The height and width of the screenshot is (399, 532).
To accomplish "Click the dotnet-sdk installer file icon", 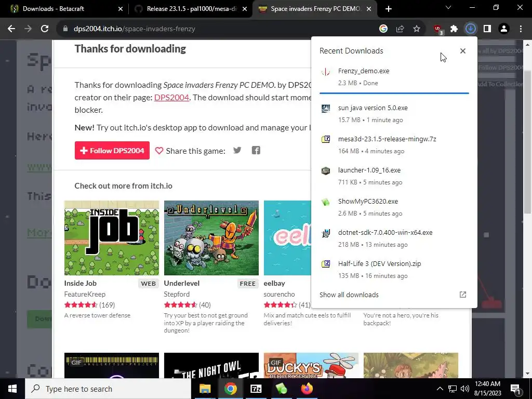I will (326, 233).
